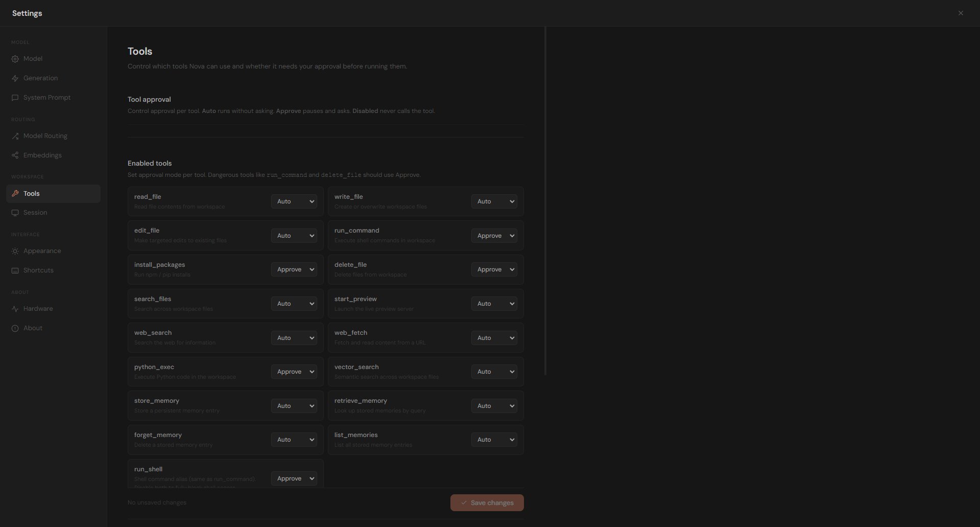Click the 'list_memories' tool name
The image size is (980, 527).
[x=356, y=435]
